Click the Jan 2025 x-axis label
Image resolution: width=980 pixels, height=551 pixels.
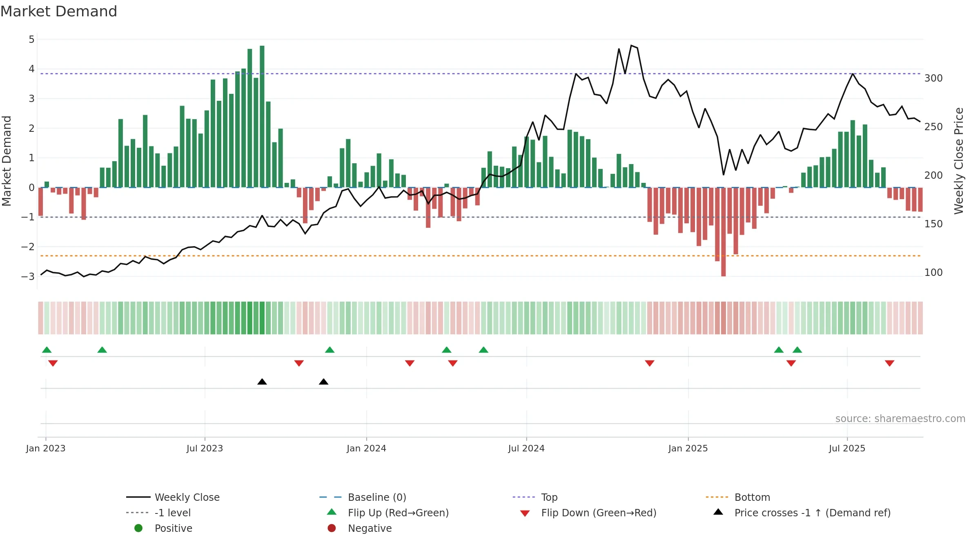point(688,448)
